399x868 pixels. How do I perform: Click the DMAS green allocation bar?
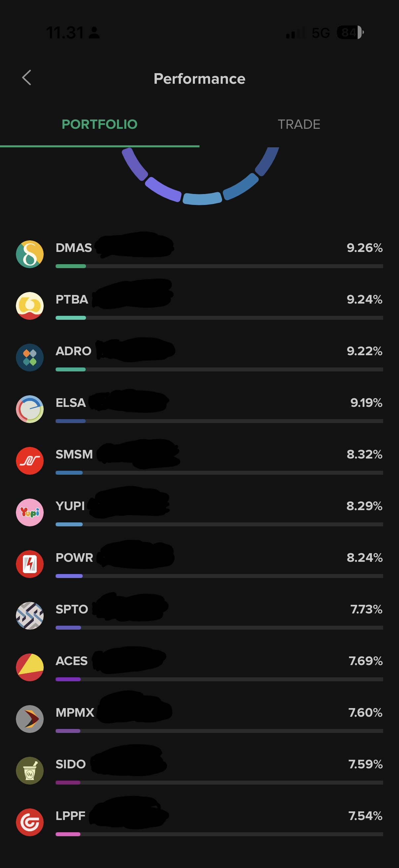[x=71, y=266]
